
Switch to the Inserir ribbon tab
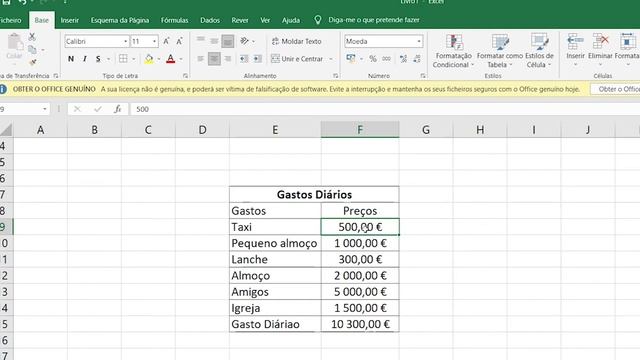click(x=69, y=20)
